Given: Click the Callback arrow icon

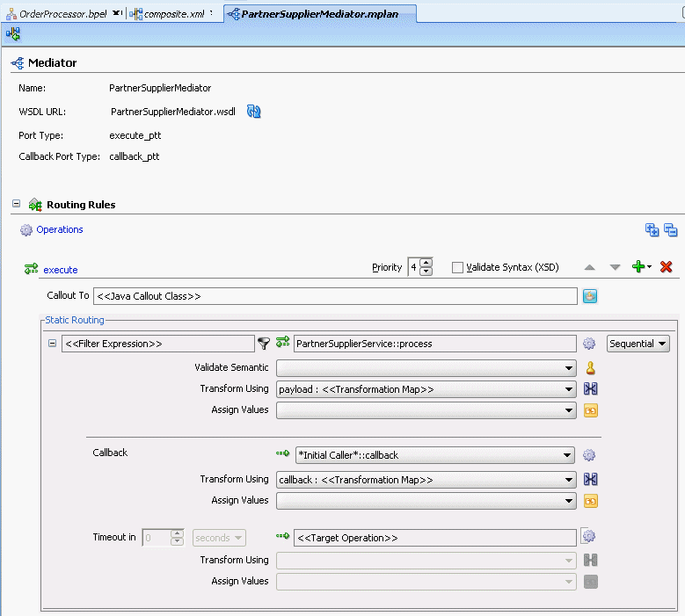Looking at the screenshot, I should coord(283,453).
